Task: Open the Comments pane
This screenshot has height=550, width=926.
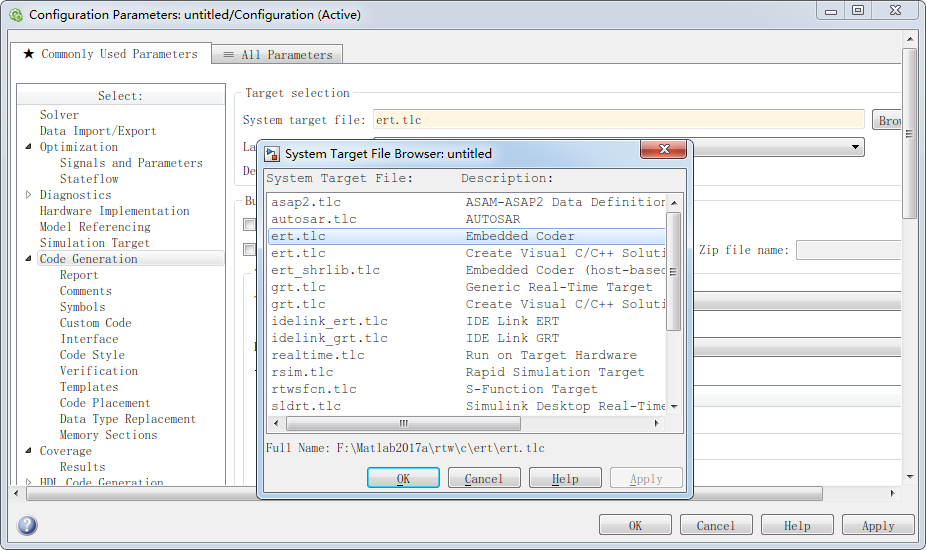Action: tap(86, 291)
